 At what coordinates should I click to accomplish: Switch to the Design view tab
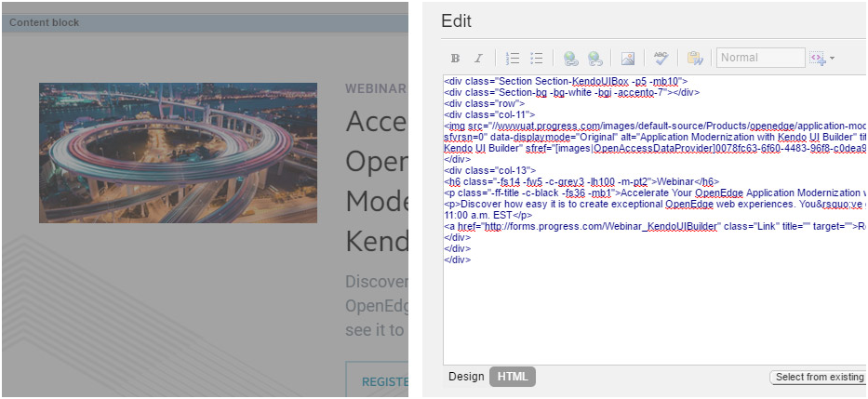coord(466,377)
